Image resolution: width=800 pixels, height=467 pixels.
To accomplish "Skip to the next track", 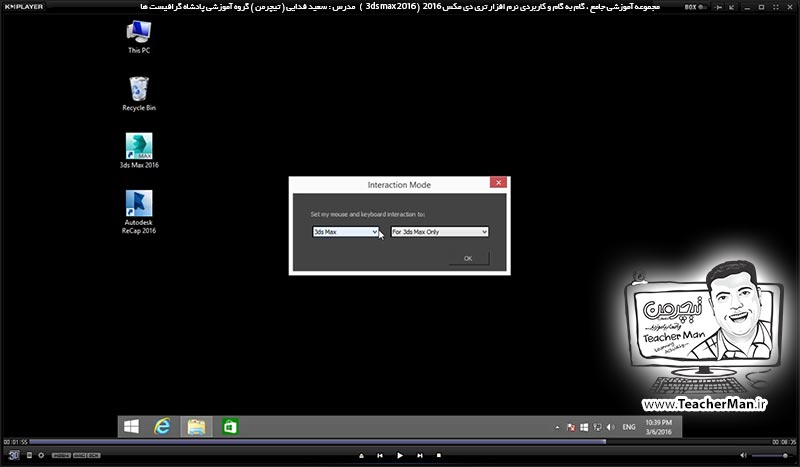I will (419, 455).
